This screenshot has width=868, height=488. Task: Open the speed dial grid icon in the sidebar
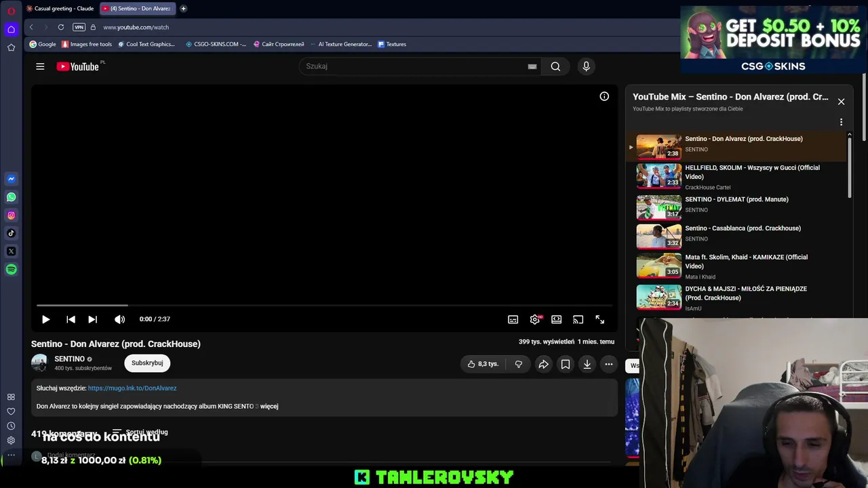click(x=11, y=397)
